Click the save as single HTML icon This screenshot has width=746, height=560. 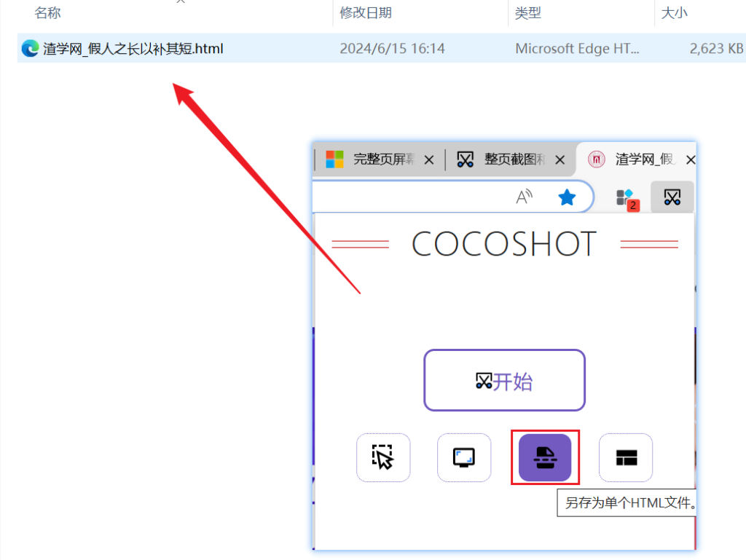tap(545, 457)
